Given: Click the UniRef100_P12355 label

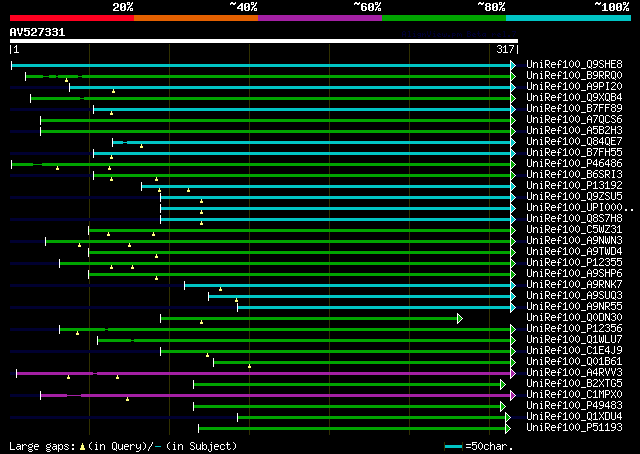Looking at the screenshot, I should click(574, 263).
